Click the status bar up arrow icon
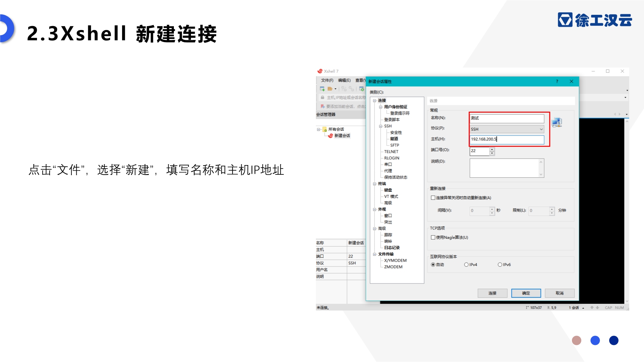The image size is (644, 362). [592, 308]
